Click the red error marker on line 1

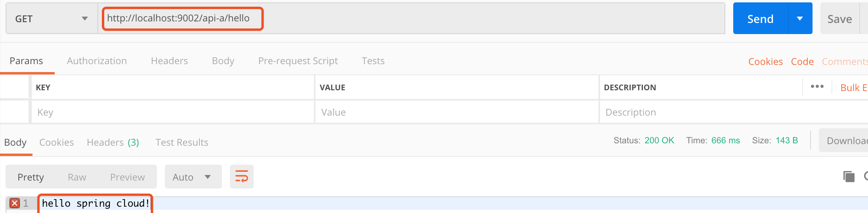[x=15, y=203]
